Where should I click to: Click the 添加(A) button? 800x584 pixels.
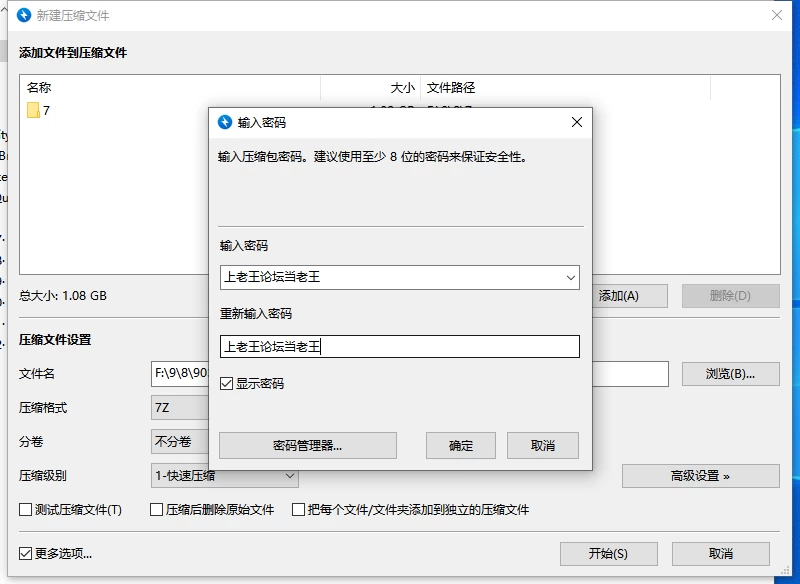pos(630,296)
